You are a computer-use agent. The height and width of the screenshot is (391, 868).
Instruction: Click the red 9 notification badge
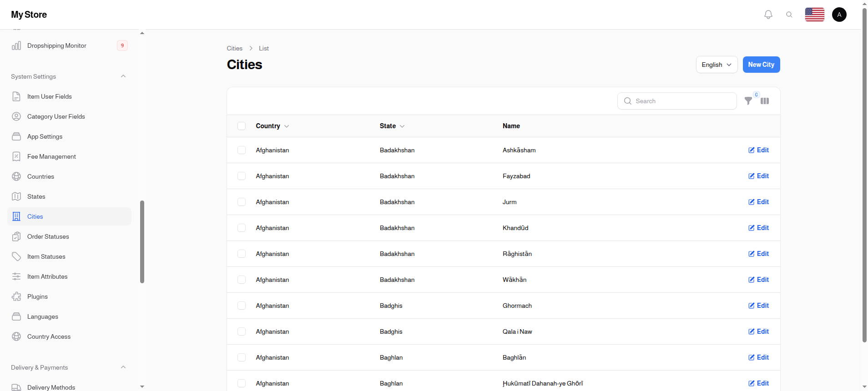click(122, 45)
